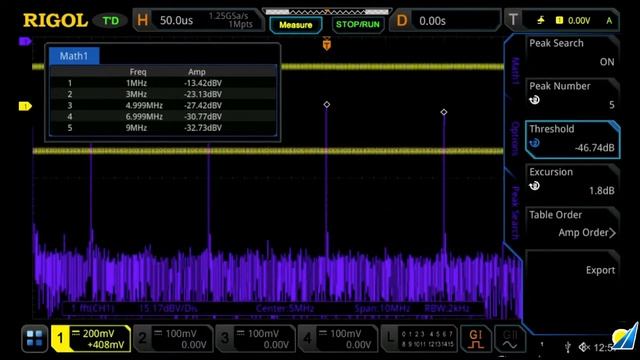Select the GII sine generator icon
The width and height of the screenshot is (640, 360).
(509, 339)
